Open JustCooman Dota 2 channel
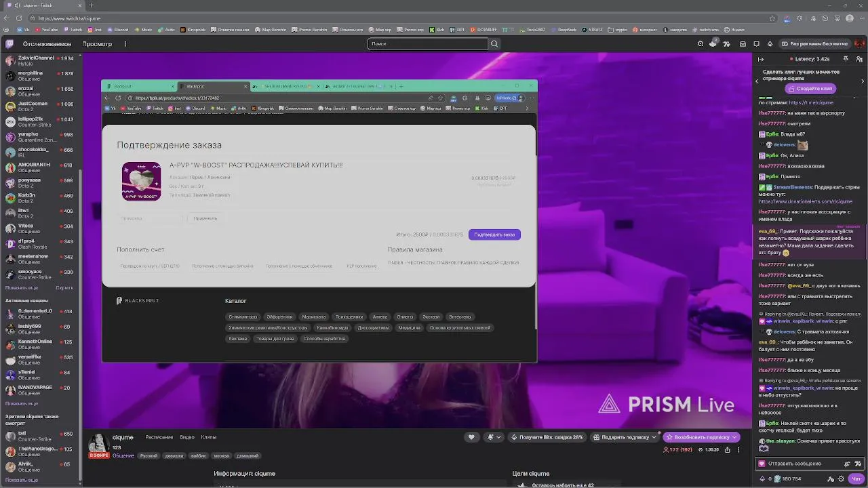The width and height of the screenshot is (868, 488). tap(39, 106)
